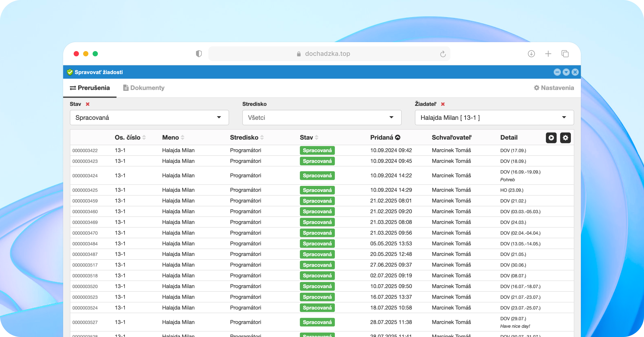Click the note Have nice day!

[515, 326]
